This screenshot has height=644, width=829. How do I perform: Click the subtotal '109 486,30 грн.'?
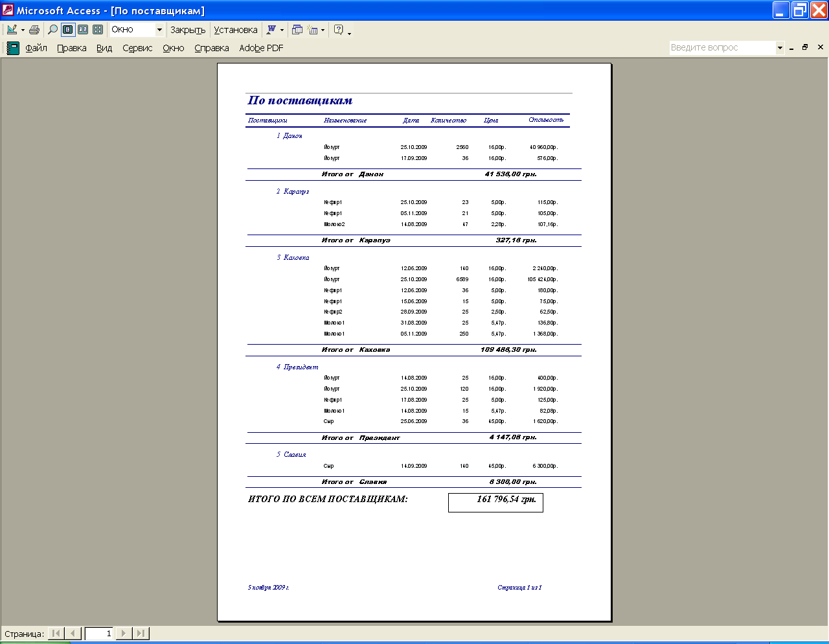tap(509, 350)
